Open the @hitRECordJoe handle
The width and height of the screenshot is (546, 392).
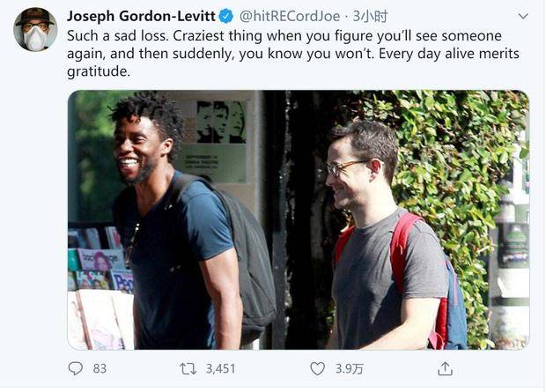click(290, 16)
